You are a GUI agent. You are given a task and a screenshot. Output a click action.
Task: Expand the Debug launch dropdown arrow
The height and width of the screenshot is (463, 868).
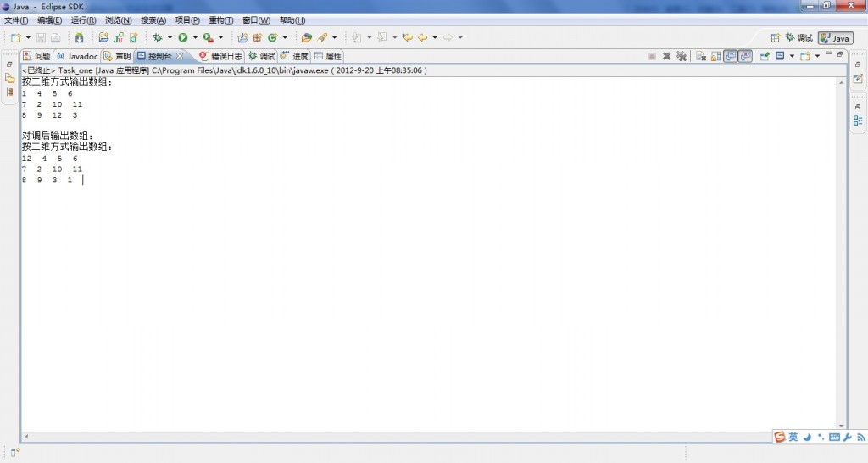pyautogui.click(x=170, y=37)
